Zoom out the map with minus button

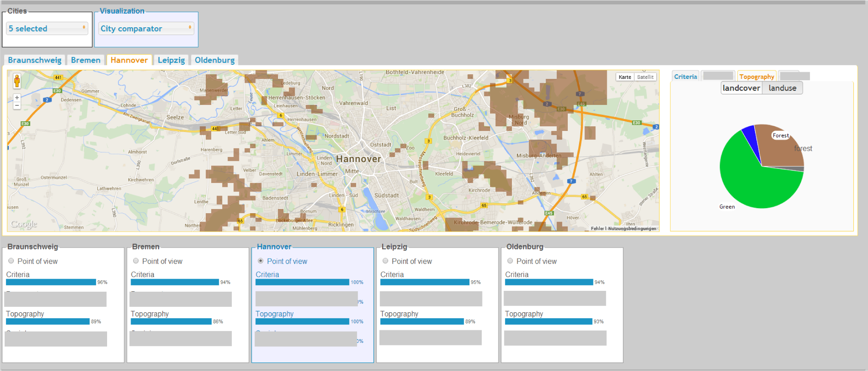tap(17, 105)
